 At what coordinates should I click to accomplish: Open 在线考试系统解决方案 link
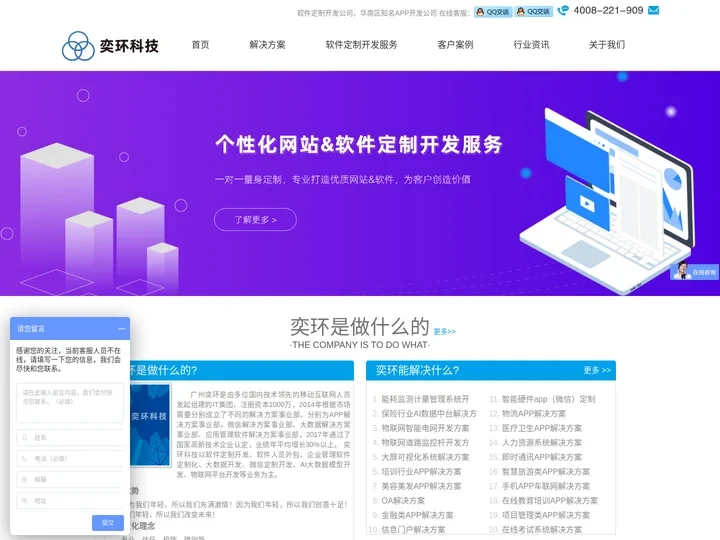click(x=542, y=529)
